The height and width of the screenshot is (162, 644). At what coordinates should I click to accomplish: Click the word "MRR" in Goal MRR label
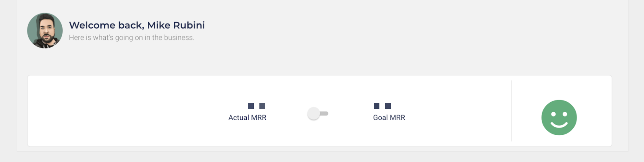[397, 118]
